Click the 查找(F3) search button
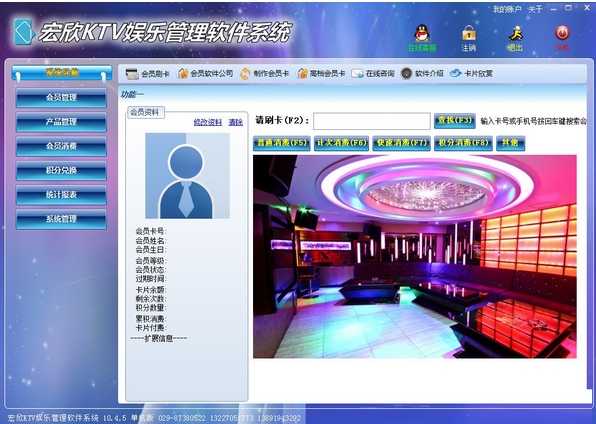The width and height of the screenshot is (596, 424). (x=455, y=121)
